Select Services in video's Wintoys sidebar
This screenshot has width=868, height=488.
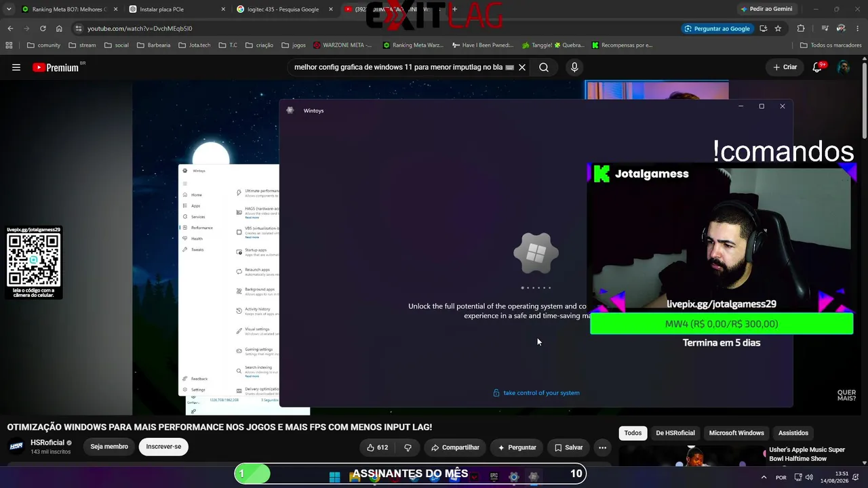[193, 216]
